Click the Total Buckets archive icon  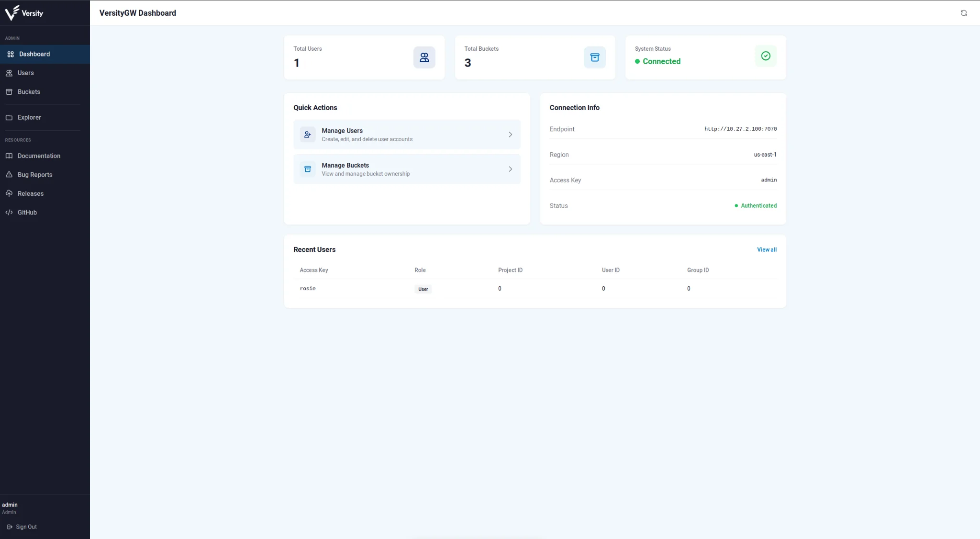point(594,57)
